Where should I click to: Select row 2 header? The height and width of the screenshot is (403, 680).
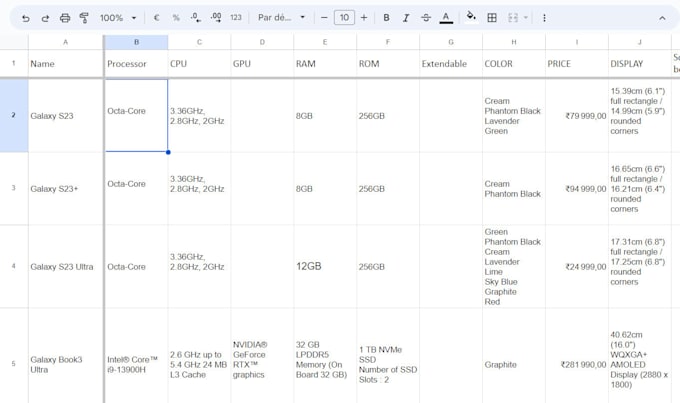(14, 115)
